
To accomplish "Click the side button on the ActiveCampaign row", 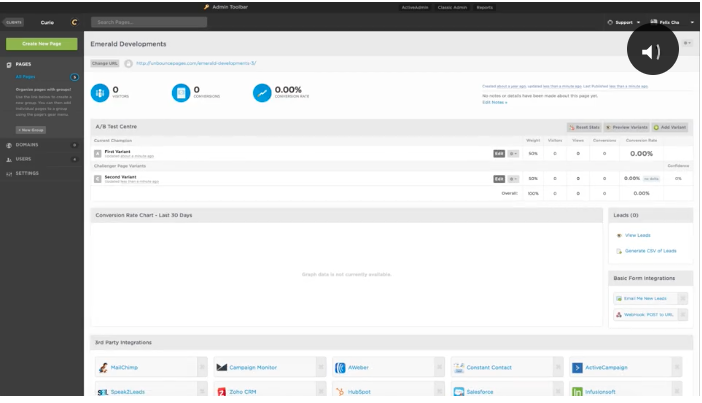I will point(676,367).
